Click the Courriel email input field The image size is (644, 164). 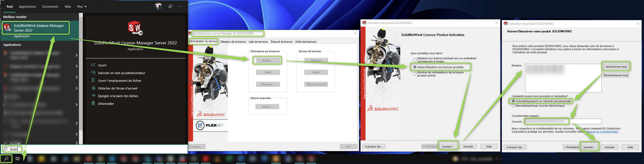click(563, 122)
